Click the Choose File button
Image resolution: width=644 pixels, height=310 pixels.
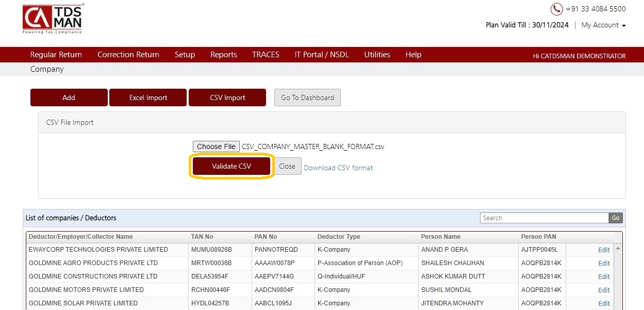216,146
